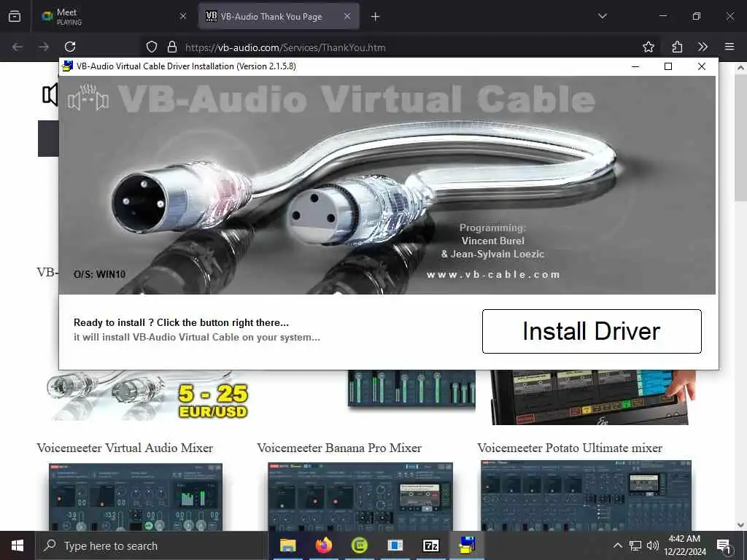
Task: Click the mixing console hand thumbnail
Action: click(x=593, y=397)
